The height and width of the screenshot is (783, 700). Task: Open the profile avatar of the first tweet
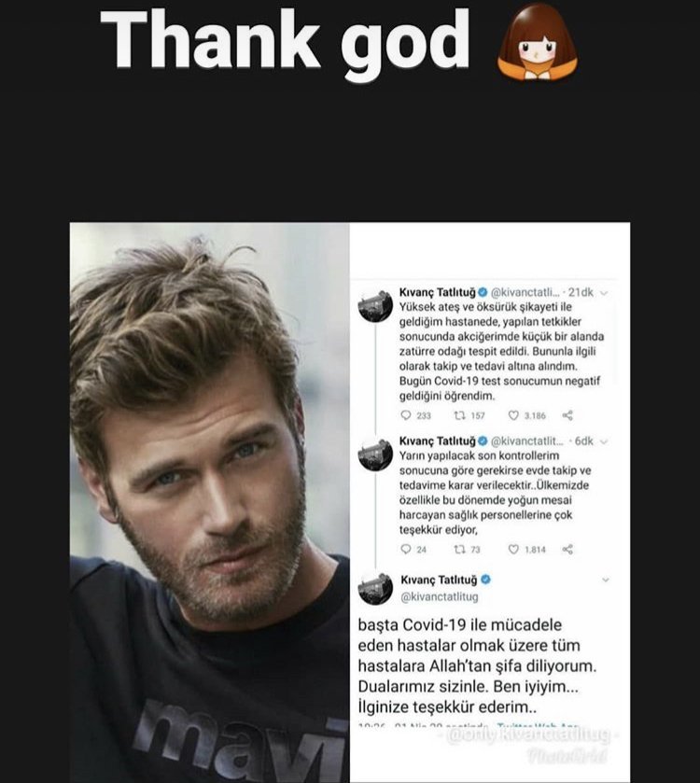pos(375,305)
